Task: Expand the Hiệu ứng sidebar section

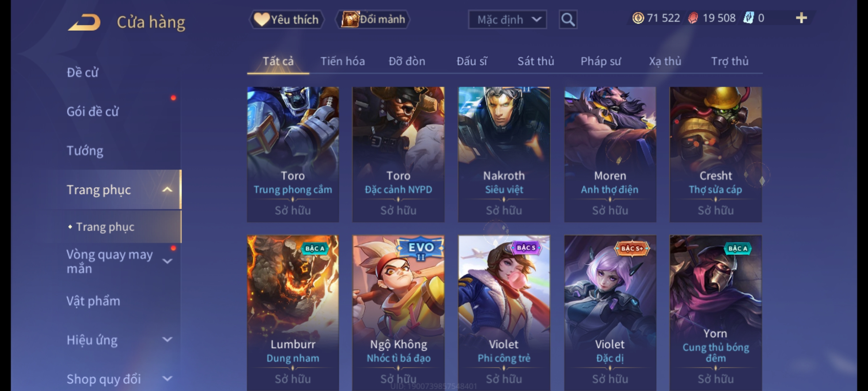Action: [167, 340]
